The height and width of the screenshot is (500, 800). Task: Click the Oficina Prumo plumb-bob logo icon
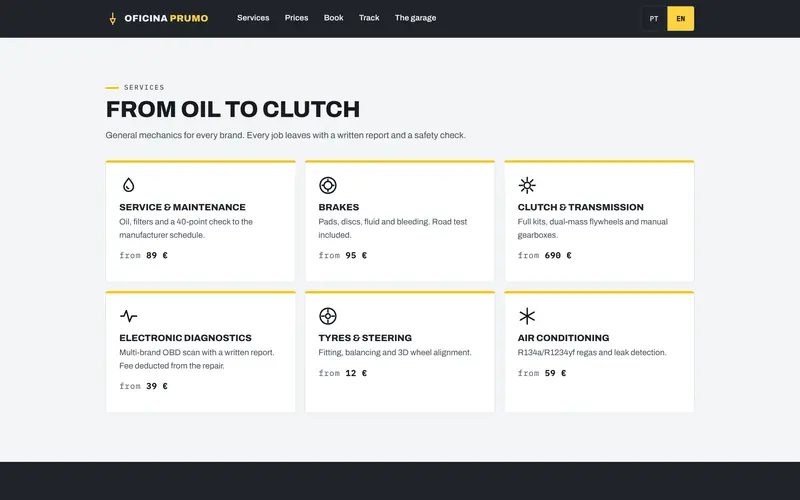coord(113,19)
